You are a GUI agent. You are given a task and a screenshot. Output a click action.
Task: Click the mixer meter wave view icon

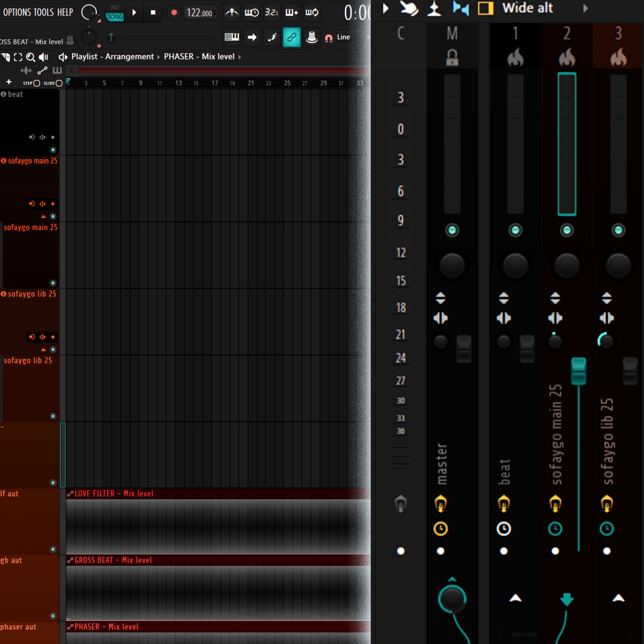point(434,8)
